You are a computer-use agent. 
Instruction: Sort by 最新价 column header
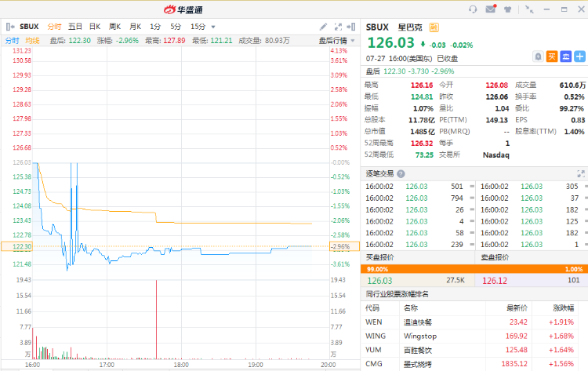[517, 308]
